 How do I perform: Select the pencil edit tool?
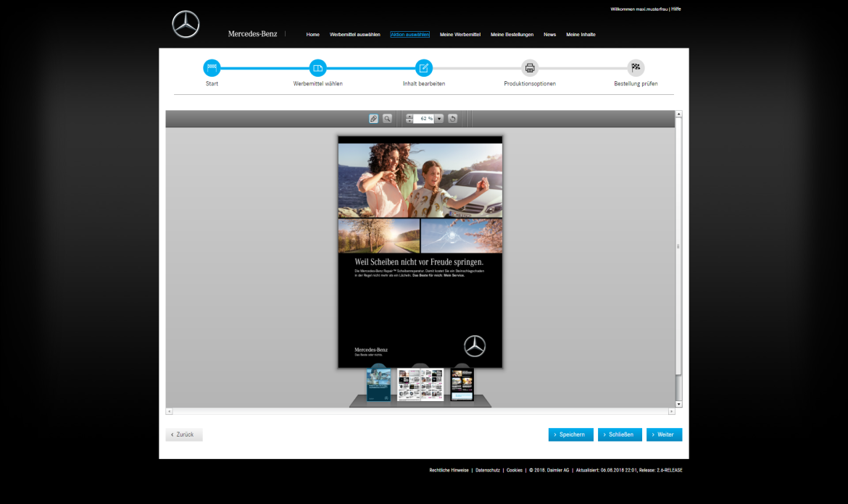click(x=374, y=119)
